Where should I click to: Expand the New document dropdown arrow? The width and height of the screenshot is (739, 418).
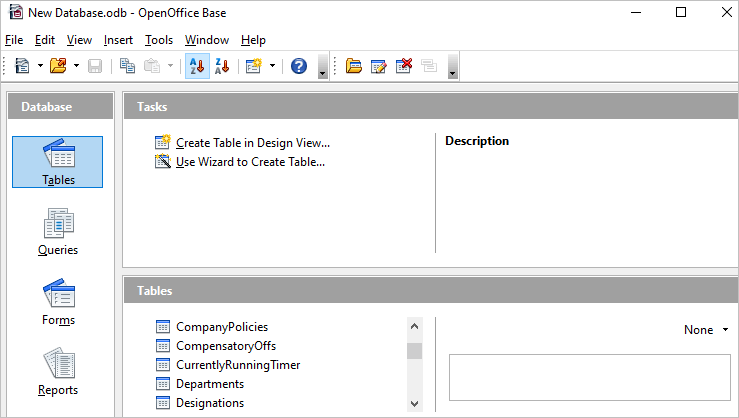point(40,66)
